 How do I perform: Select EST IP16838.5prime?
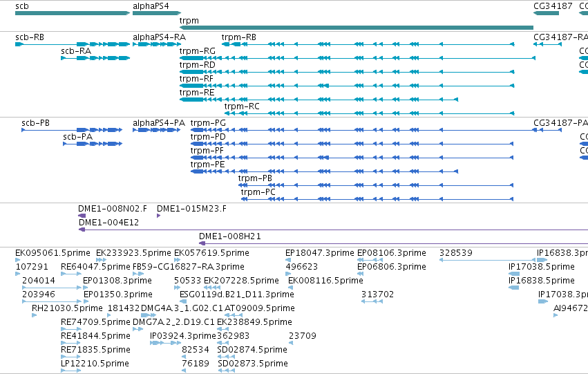point(542,281)
